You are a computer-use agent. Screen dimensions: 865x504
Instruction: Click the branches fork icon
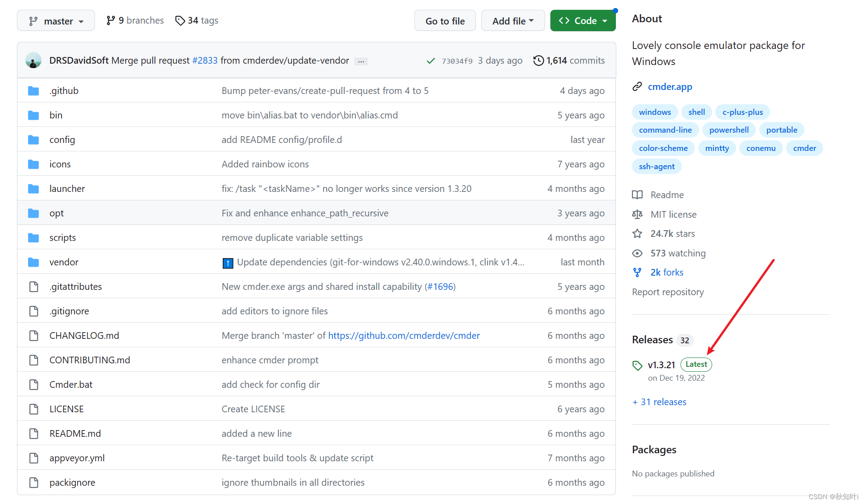[x=111, y=20]
